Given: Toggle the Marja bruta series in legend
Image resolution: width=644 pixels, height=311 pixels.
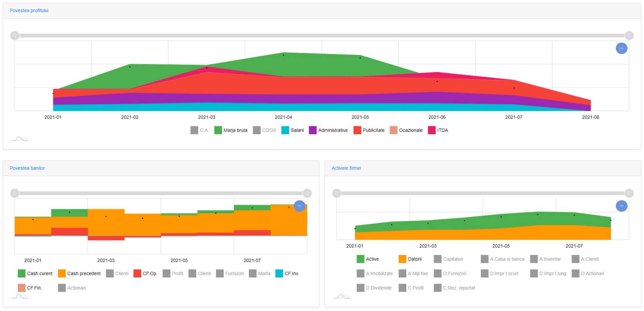Looking at the screenshot, I should (x=231, y=130).
